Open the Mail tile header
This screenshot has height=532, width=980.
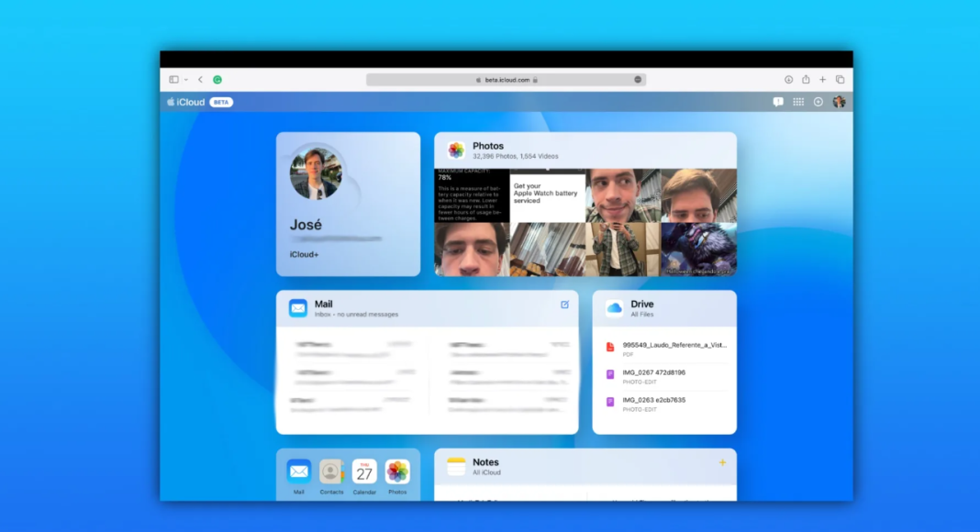pos(428,308)
